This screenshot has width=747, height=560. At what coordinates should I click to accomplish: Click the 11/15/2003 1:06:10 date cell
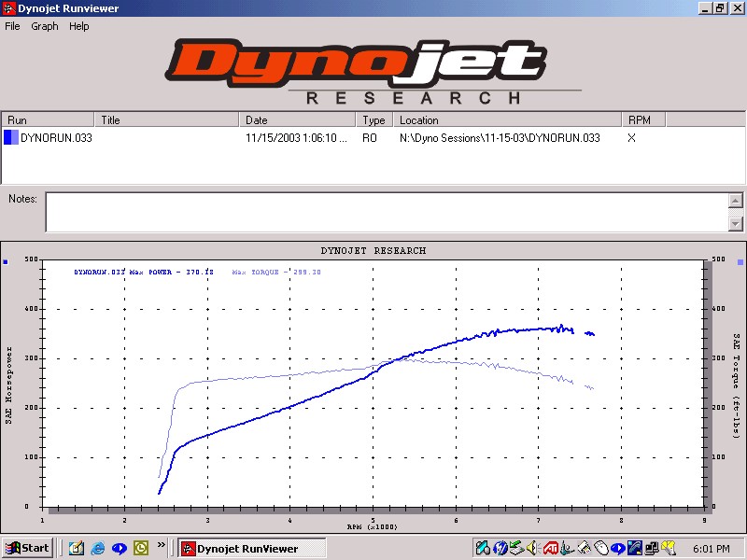point(297,137)
